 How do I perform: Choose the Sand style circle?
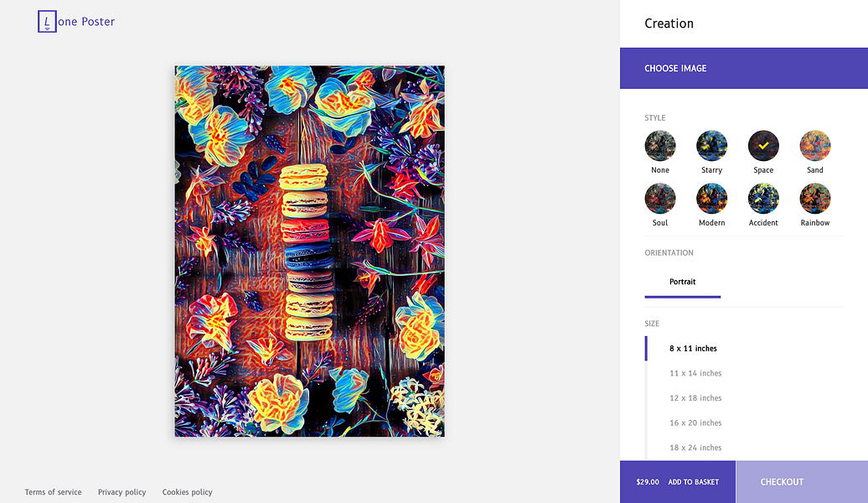(815, 147)
